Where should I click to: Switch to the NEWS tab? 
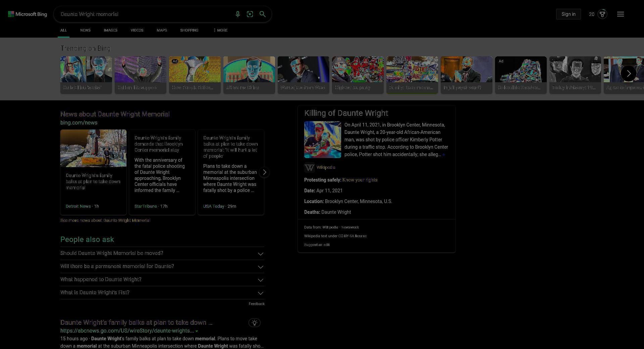coord(85,30)
